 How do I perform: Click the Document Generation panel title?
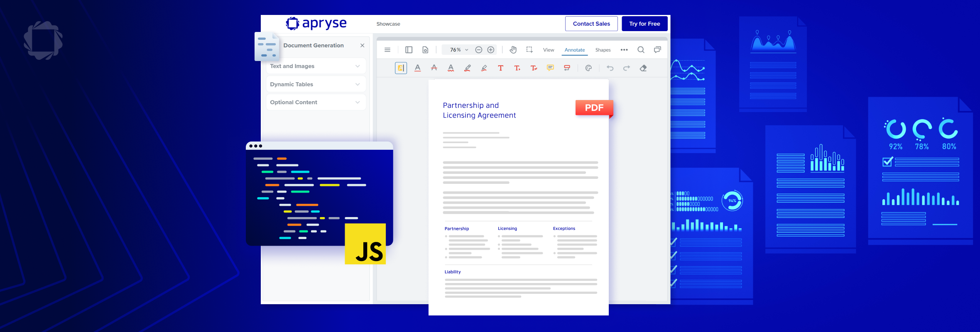click(314, 46)
